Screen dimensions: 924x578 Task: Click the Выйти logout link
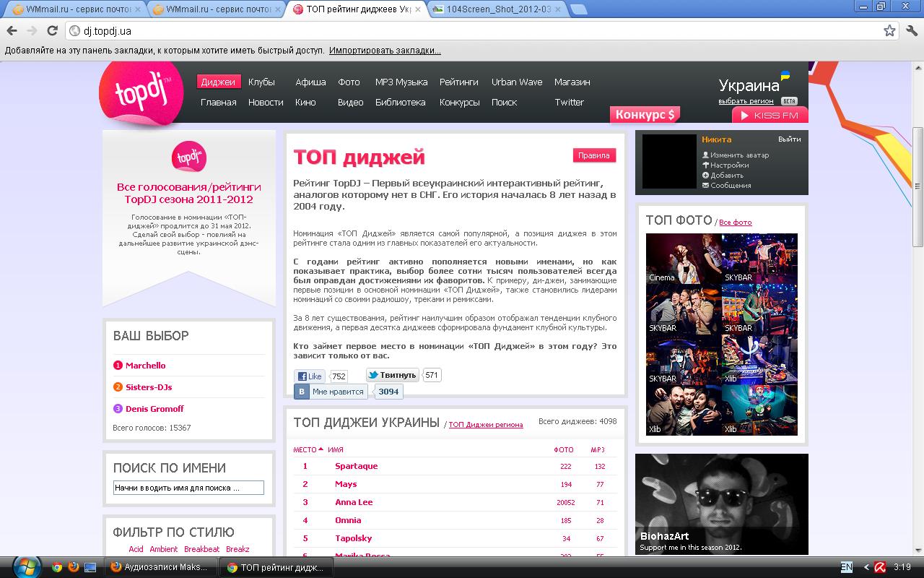[x=789, y=139]
